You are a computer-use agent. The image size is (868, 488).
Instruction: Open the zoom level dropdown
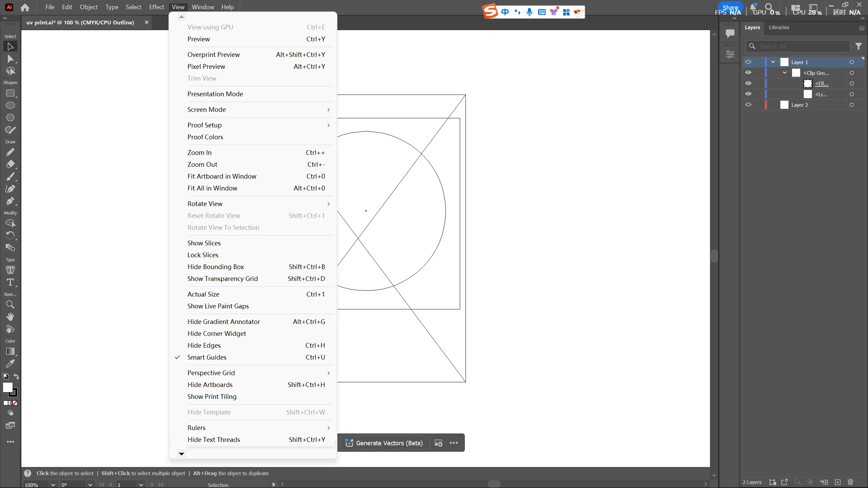53,485
